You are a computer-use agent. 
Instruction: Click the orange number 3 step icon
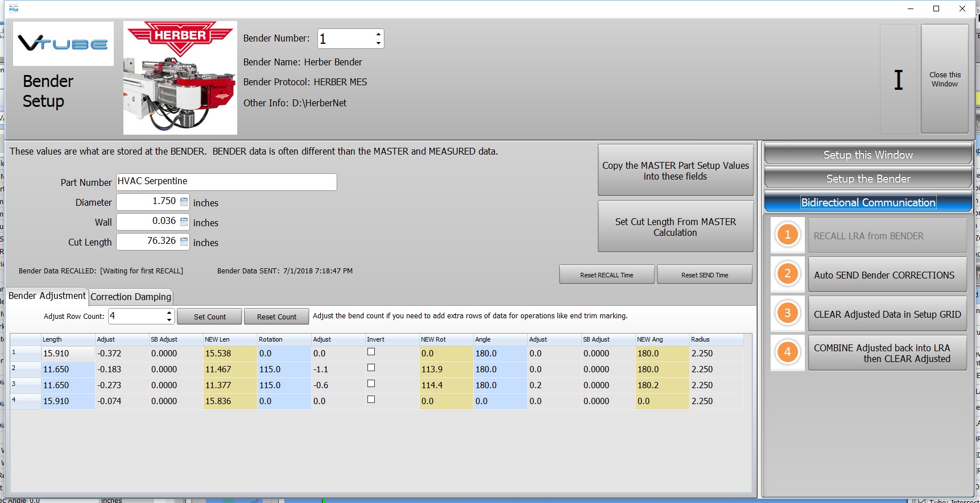point(787,313)
